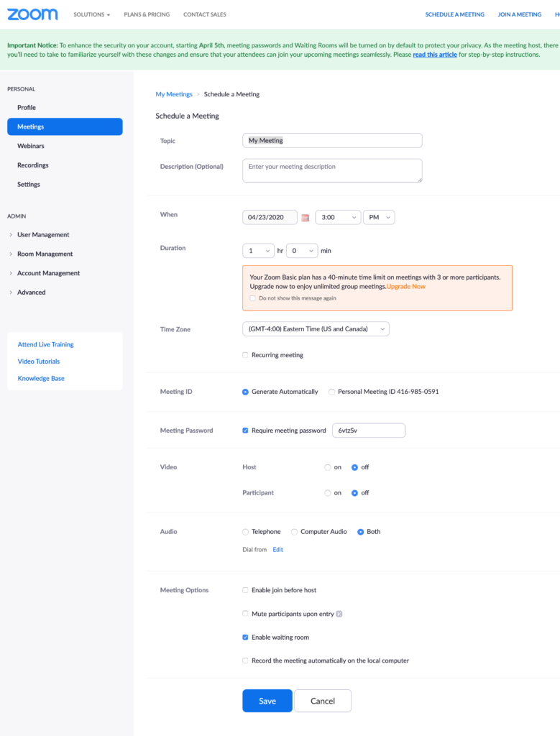This screenshot has width=560, height=736.
Task: Expand Room Management section
Action: [45, 254]
